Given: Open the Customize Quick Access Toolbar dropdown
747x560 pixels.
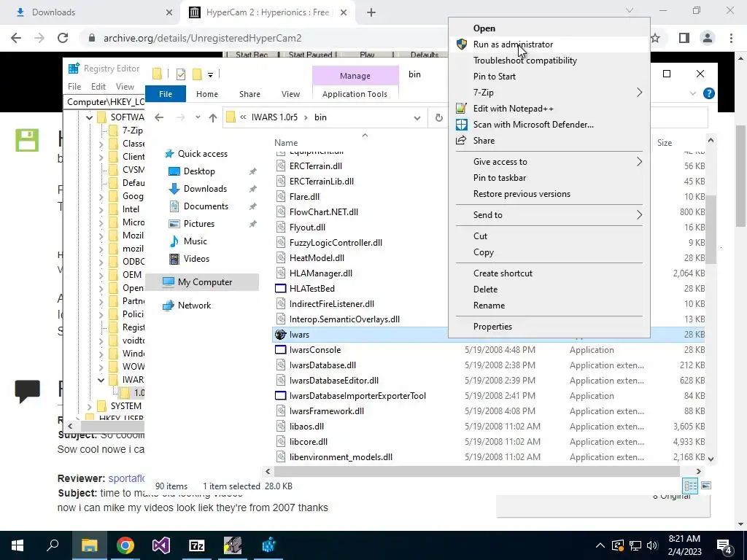Looking at the screenshot, I should click(x=210, y=74).
